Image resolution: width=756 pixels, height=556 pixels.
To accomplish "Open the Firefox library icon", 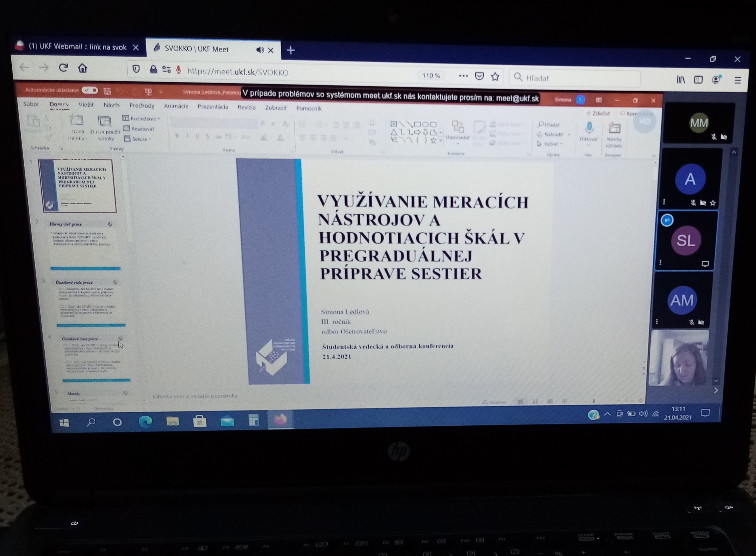I will [x=681, y=80].
